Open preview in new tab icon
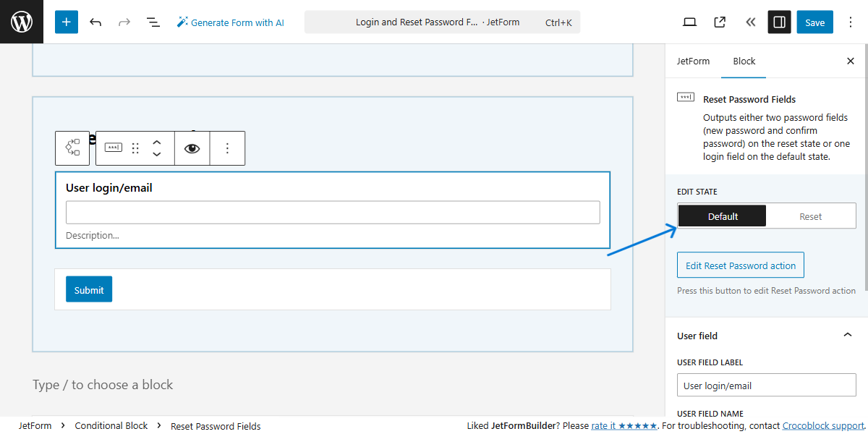This screenshot has height=434, width=868. [x=719, y=22]
